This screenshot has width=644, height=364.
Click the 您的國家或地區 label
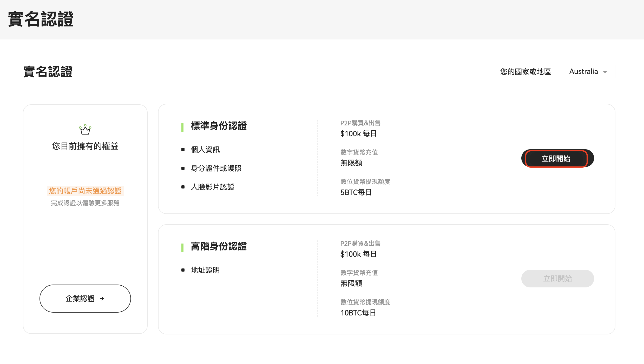click(525, 72)
